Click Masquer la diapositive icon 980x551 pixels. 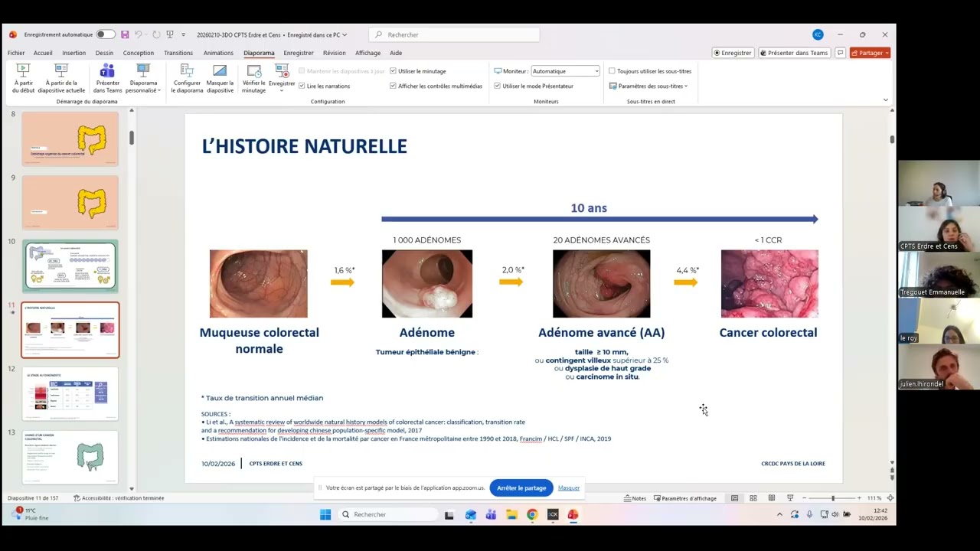220,70
